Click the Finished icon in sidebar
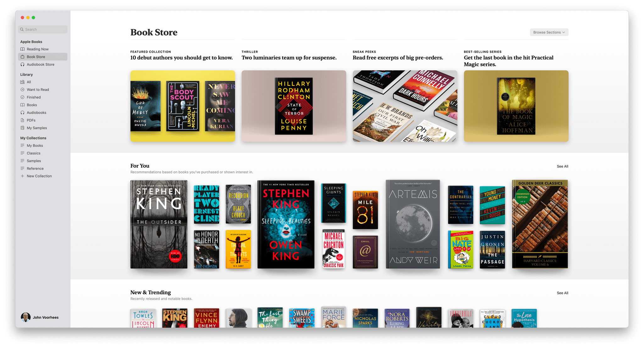This screenshot has width=644, height=348. click(23, 97)
